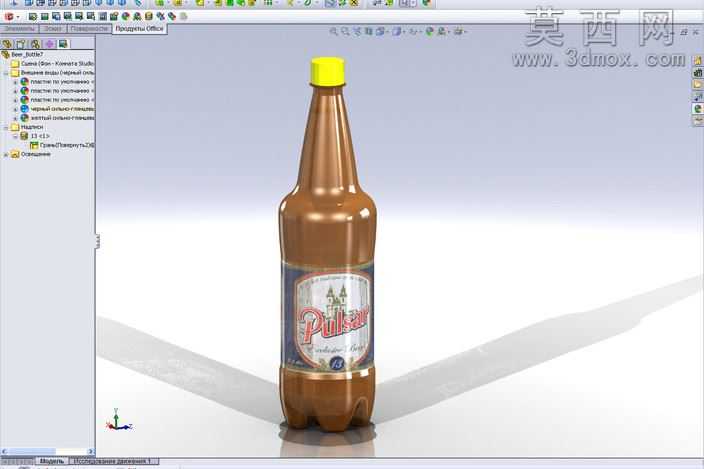The width and height of the screenshot is (704, 469).
Task: Click the sixth render toolbar icon
Action: pos(91,17)
